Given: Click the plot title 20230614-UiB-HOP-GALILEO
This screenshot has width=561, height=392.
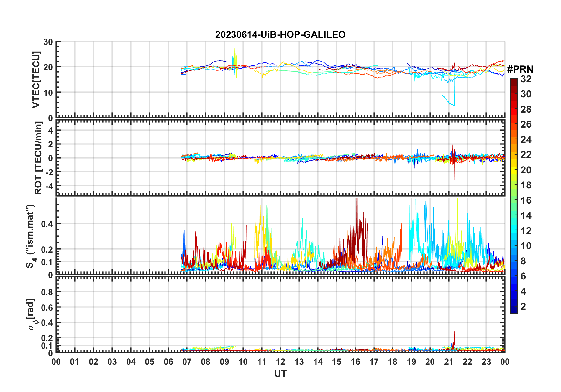Looking at the screenshot, I should click(x=280, y=34).
